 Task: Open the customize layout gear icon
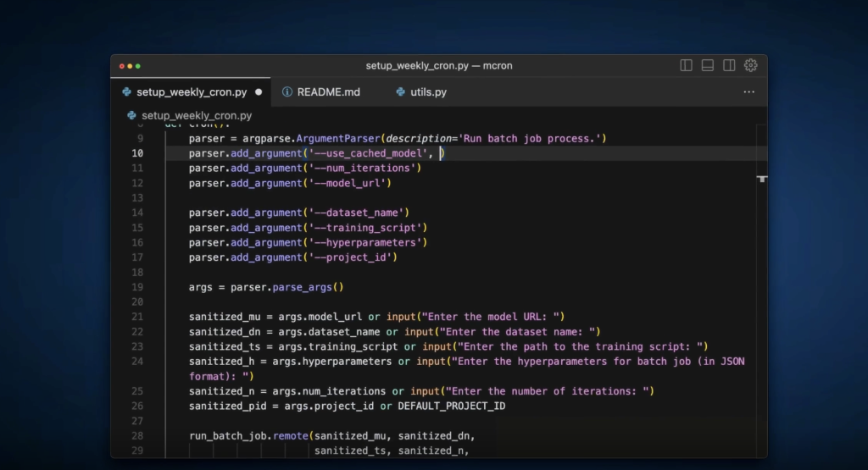coord(751,65)
